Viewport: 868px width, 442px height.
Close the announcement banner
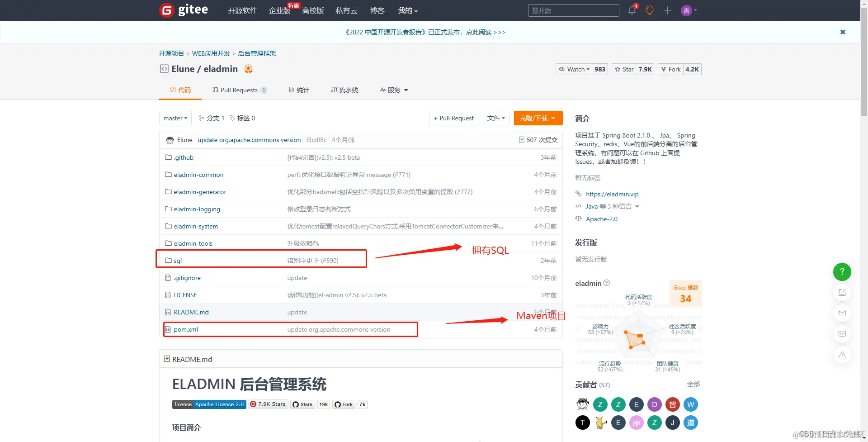click(843, 32)
